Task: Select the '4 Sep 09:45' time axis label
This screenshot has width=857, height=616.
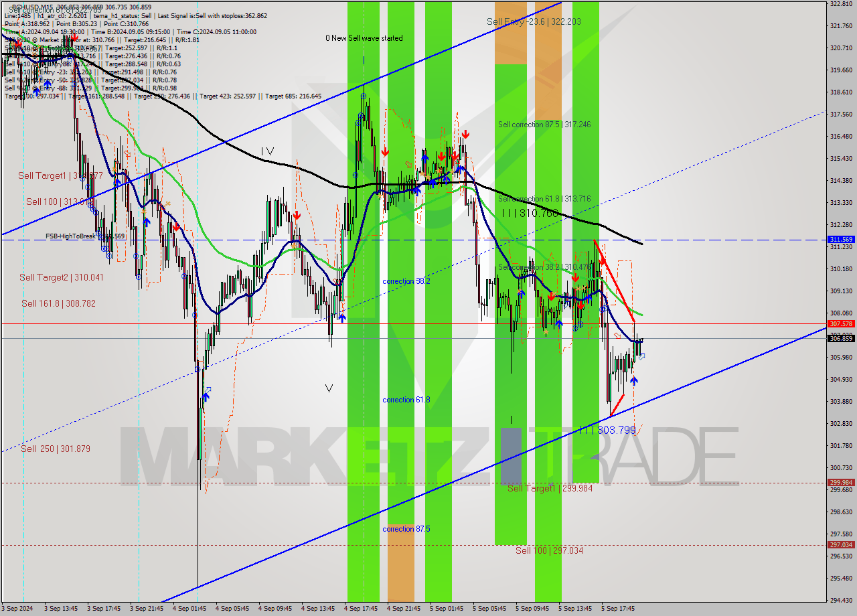Action: pyautogui.click(x=275, y=609)
